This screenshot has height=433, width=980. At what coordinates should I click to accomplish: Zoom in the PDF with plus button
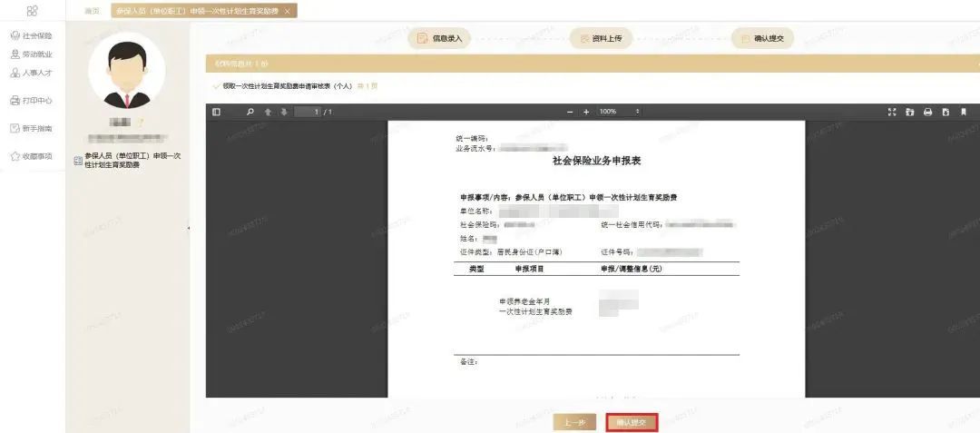(586, 112)
